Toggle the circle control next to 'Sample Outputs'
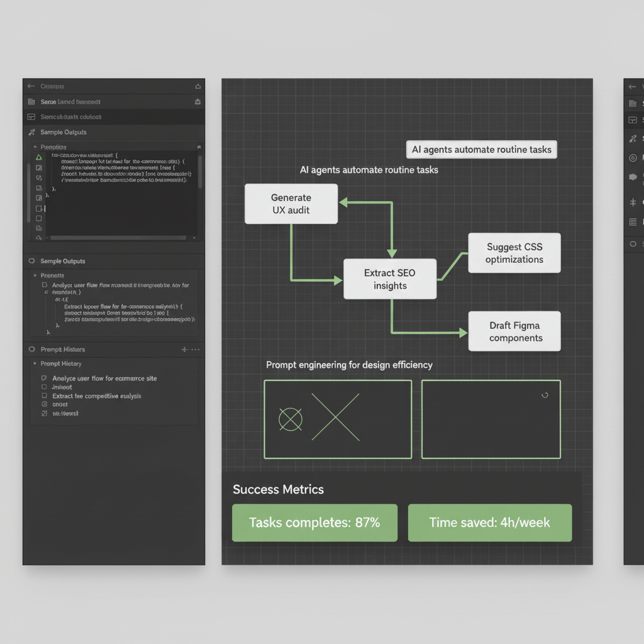644x644 pixels. (x=31, y=260)
